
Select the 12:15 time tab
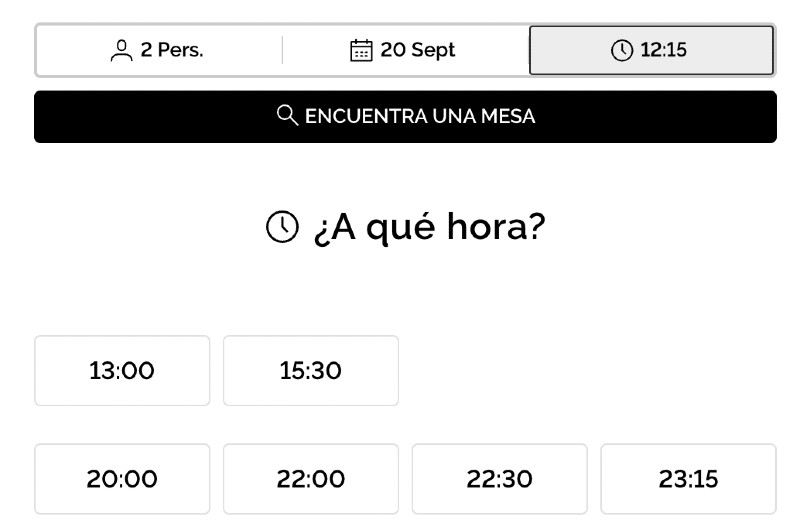(652, 51)
